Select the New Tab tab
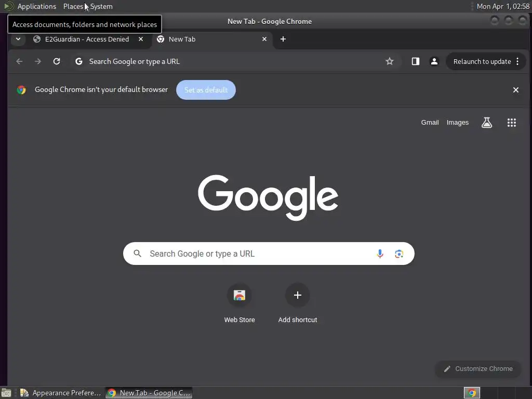This screenshot has height=399, width=532. tap(212, 39)
